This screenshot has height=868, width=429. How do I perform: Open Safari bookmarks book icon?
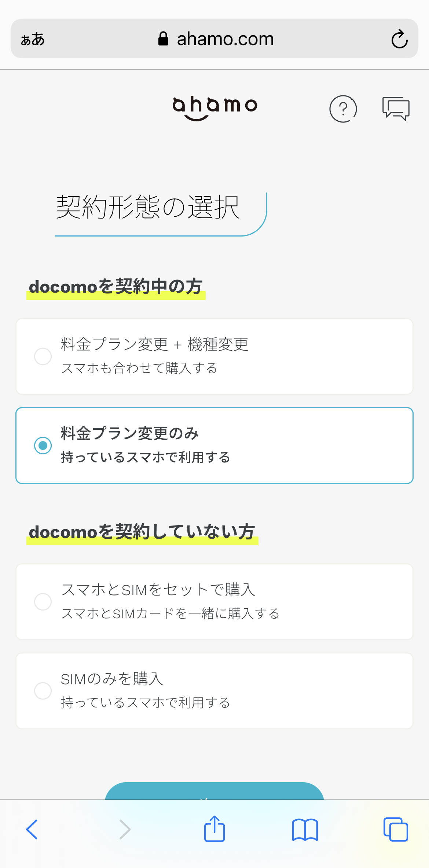[x=305, y=829]
